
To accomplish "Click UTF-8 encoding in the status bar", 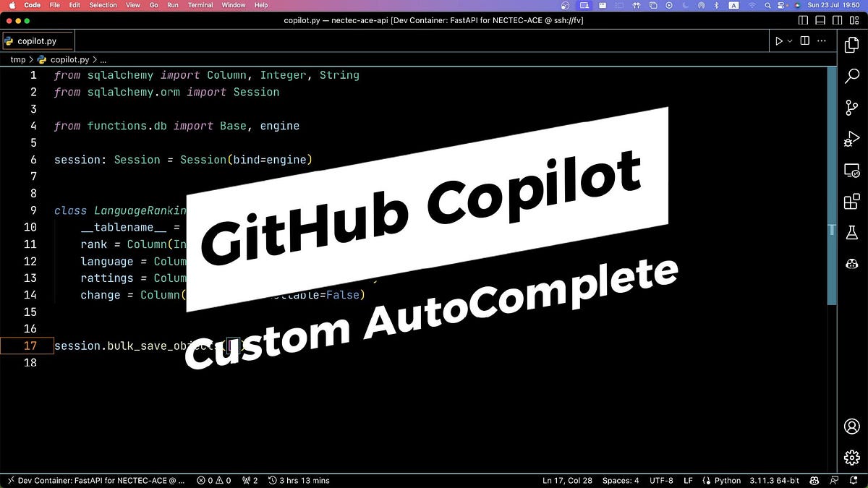I will coord(660,480).
